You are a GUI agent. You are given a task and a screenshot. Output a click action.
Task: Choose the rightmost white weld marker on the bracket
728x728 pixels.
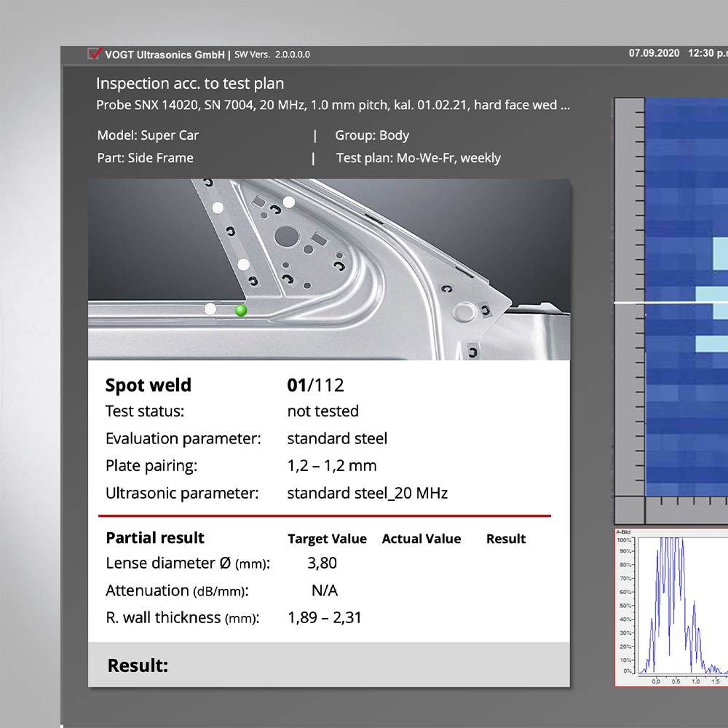[x=289, y=202]
